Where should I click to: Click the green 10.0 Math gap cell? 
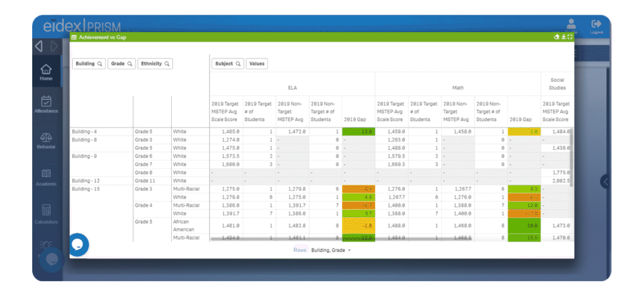pos(524,226)
